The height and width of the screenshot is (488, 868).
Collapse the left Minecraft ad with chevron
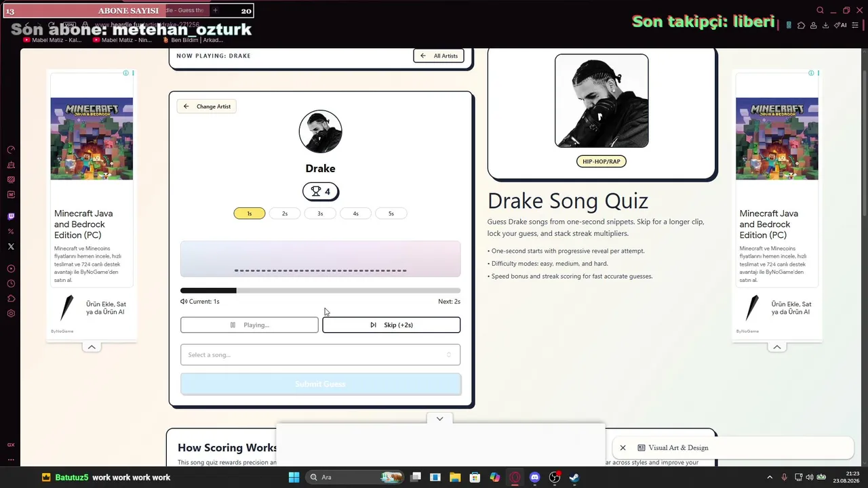[x=92, y=347]
